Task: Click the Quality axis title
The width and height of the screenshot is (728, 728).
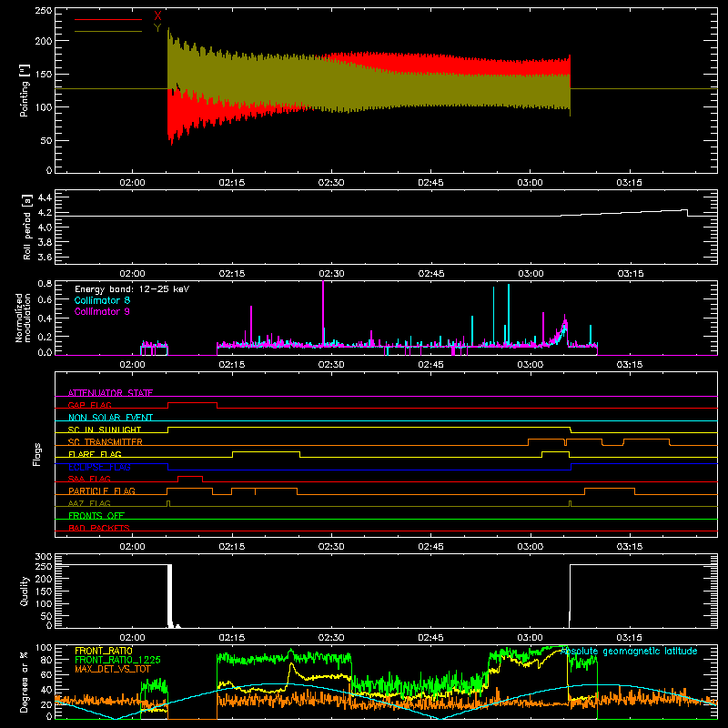Action: 25,591
